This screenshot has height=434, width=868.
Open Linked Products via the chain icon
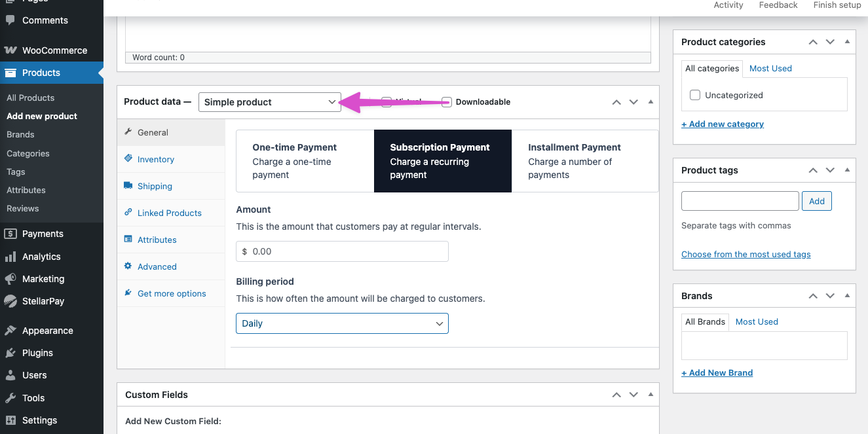128,213
